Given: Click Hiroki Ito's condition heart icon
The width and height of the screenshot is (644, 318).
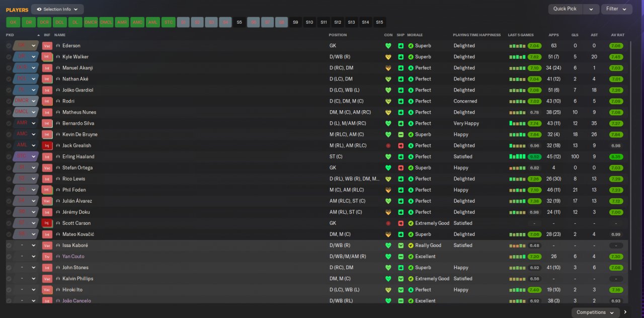Looking at the screenshot, I should tap(388, 289).
